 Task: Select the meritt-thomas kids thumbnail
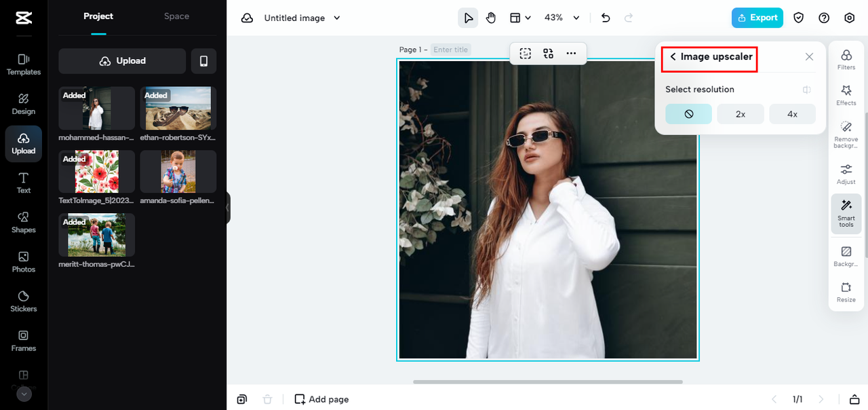[x=97, y=235]
